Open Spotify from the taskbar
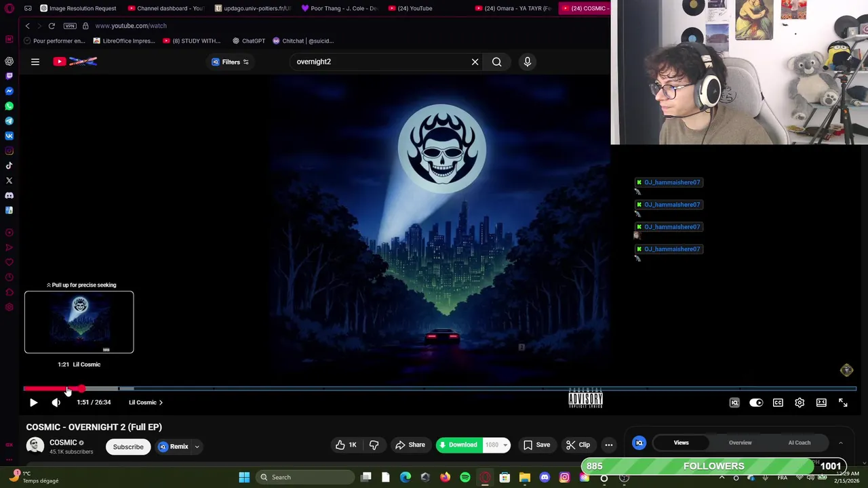The image size is (868, 488). (x=465, y=477)
